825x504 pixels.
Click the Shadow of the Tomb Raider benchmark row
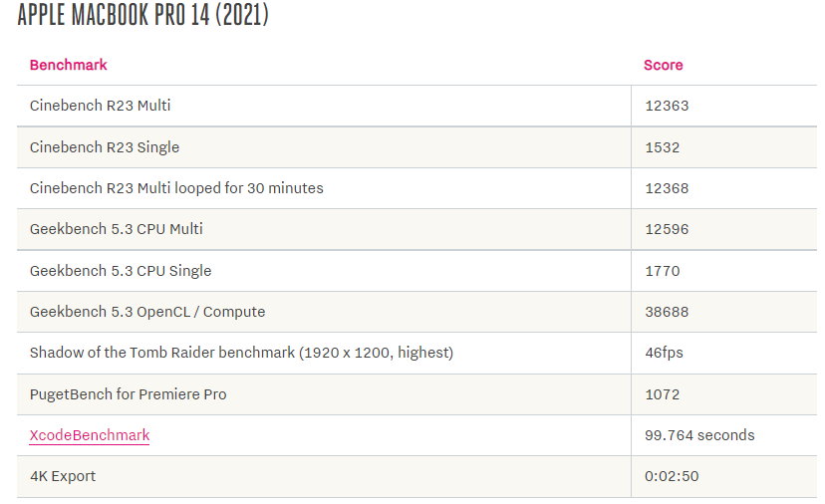[416, 353]
